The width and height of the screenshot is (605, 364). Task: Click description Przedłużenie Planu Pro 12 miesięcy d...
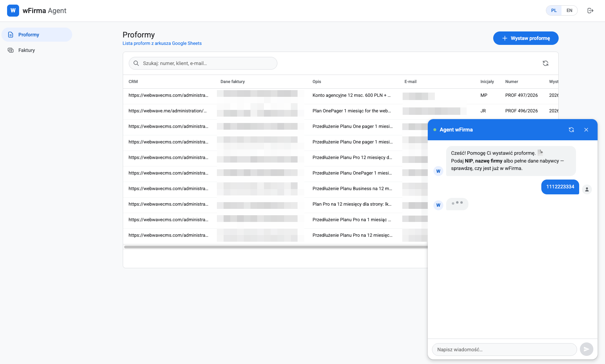352,158
